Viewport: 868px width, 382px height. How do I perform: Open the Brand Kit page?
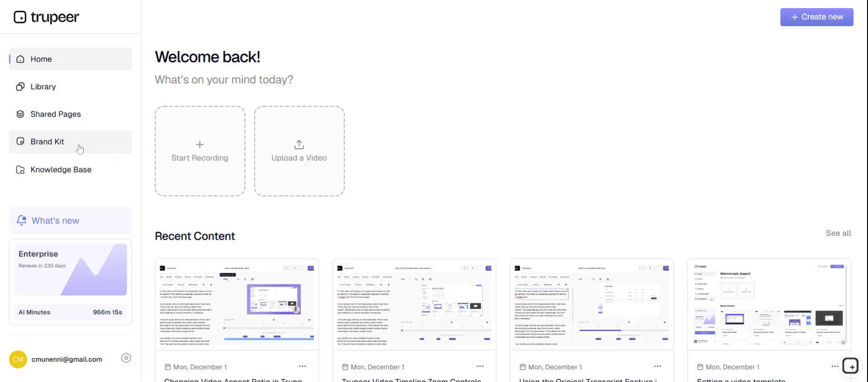point(71,142)
